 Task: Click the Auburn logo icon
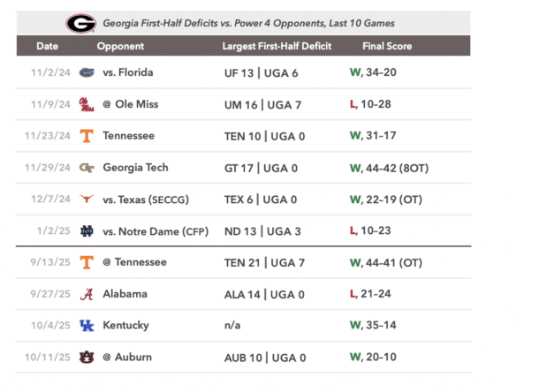tap(87, 358)
